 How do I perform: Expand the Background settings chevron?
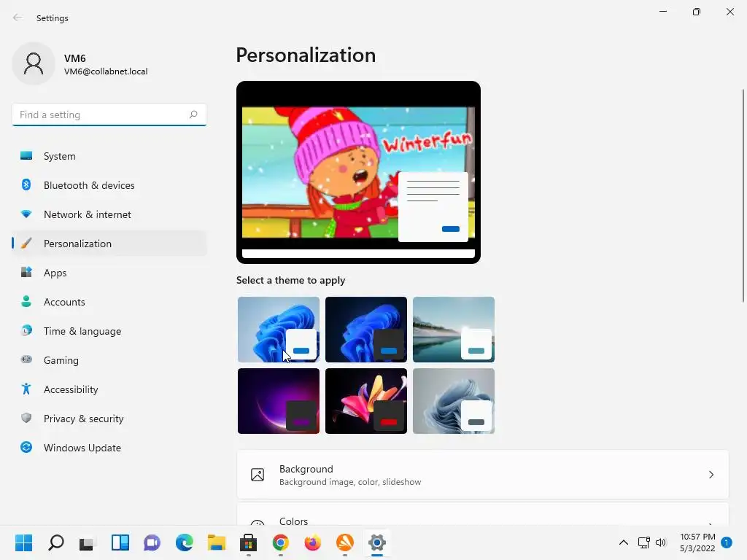point(711,475)
